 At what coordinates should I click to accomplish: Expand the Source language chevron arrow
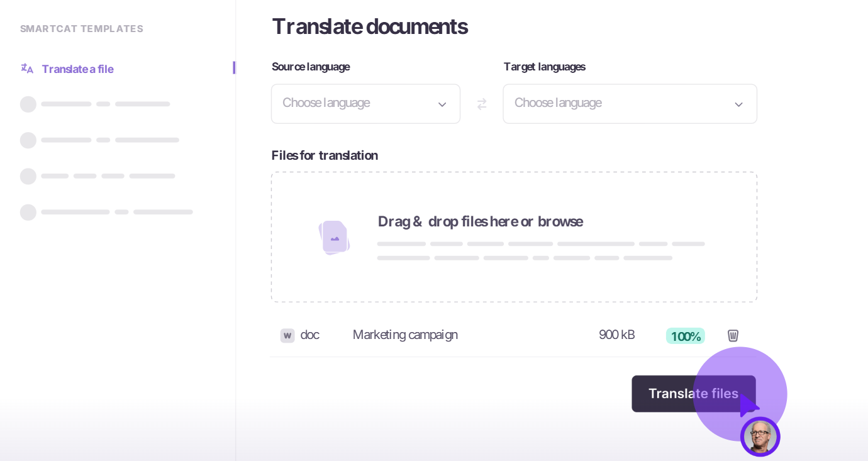(442, 104)
